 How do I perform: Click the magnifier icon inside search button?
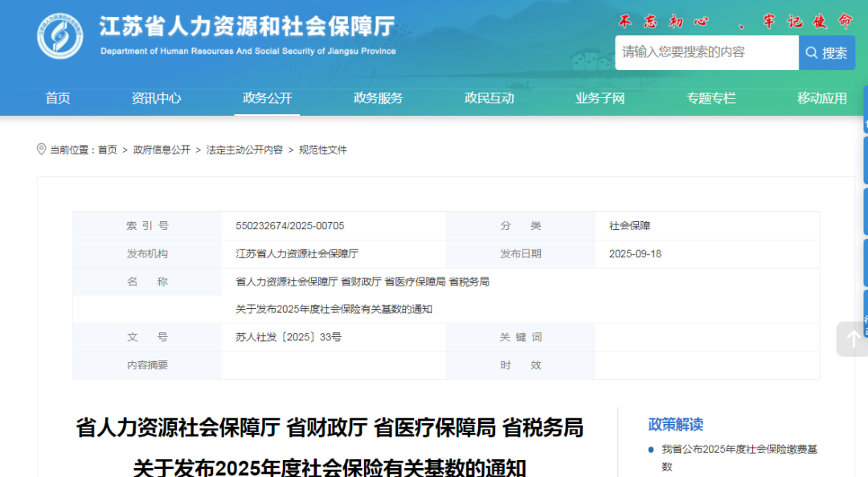click(812, 52)
